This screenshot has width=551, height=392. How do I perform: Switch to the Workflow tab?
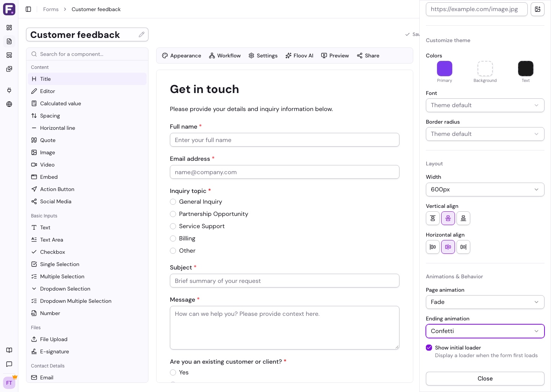coord(225,56)
